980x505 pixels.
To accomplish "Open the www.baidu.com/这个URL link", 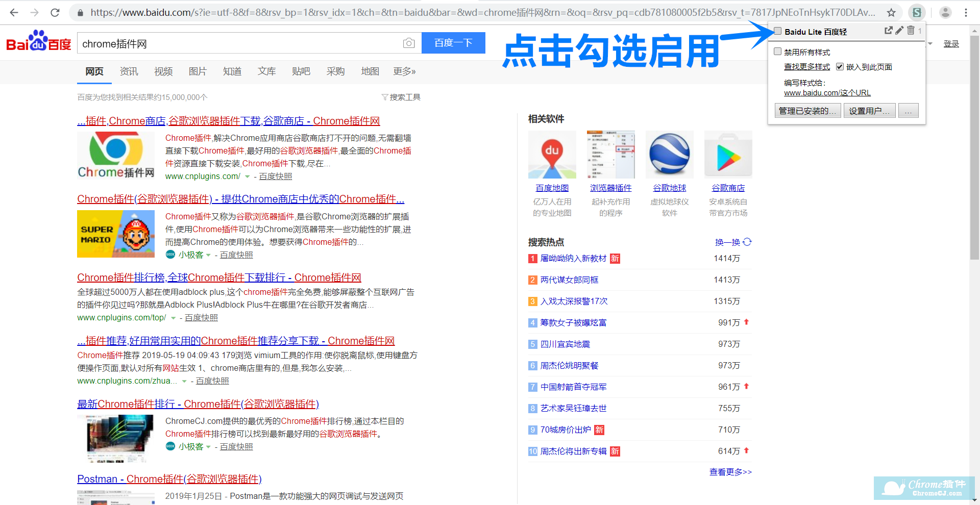I will click(827, 93).
